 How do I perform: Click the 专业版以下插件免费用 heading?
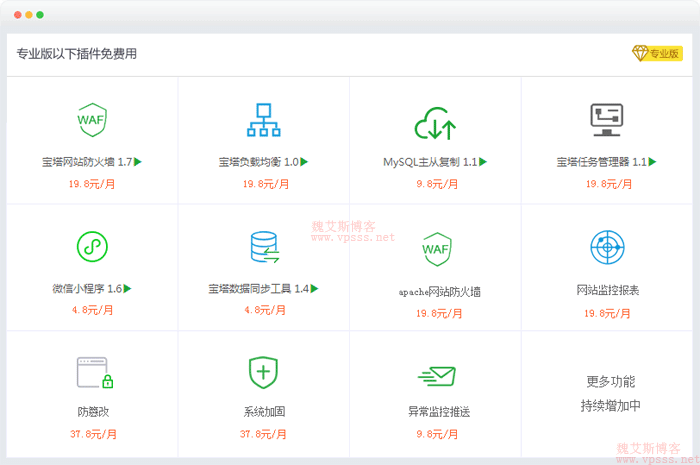tap(76, 54)
